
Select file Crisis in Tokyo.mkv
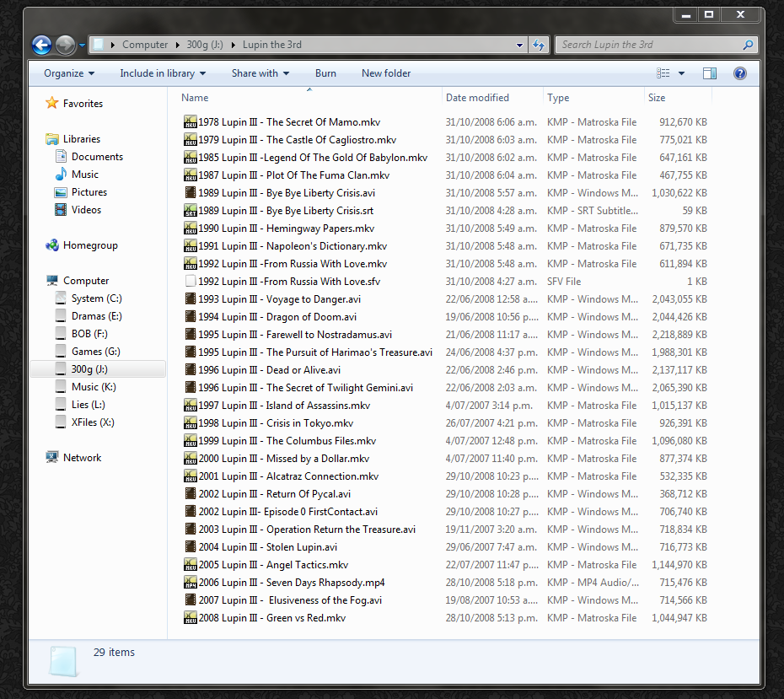276,423
